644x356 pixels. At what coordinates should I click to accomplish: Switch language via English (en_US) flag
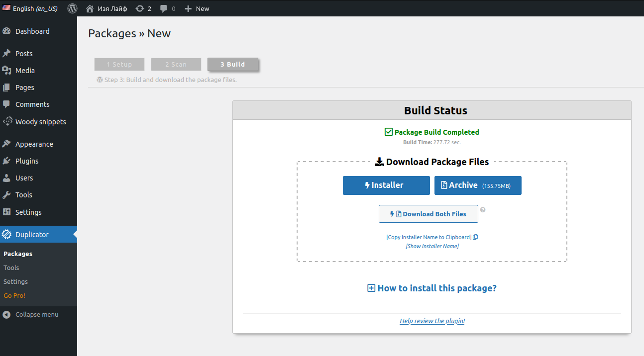[x=30, y=8]
